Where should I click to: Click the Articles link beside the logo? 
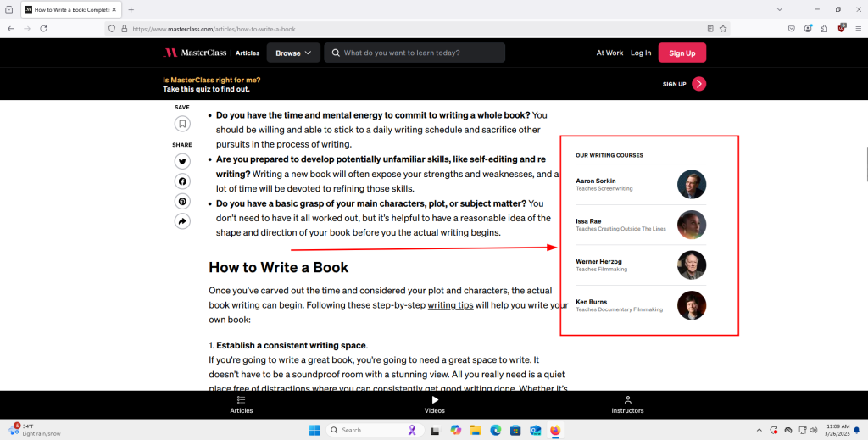(x=248, y=53)
